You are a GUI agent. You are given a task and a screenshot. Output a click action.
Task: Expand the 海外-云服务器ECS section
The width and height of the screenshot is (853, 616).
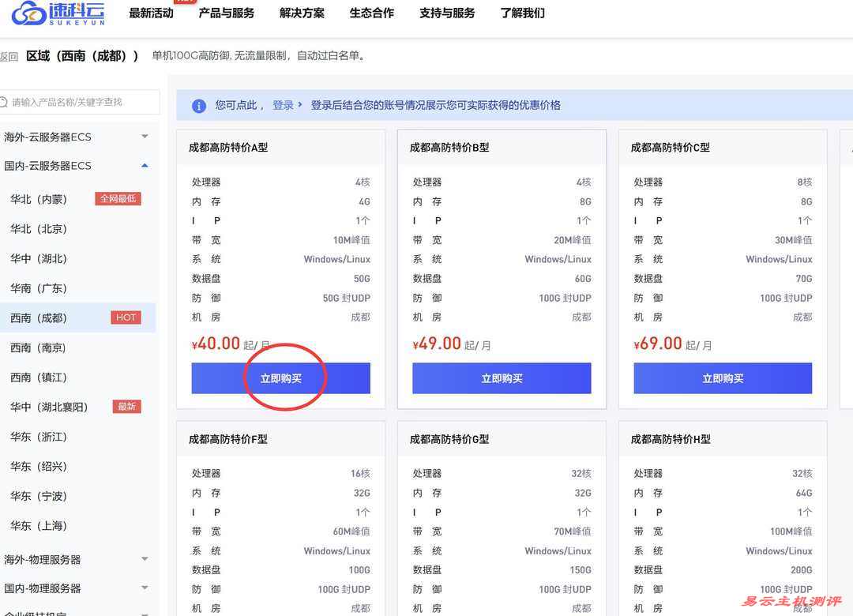coord(145,137)
